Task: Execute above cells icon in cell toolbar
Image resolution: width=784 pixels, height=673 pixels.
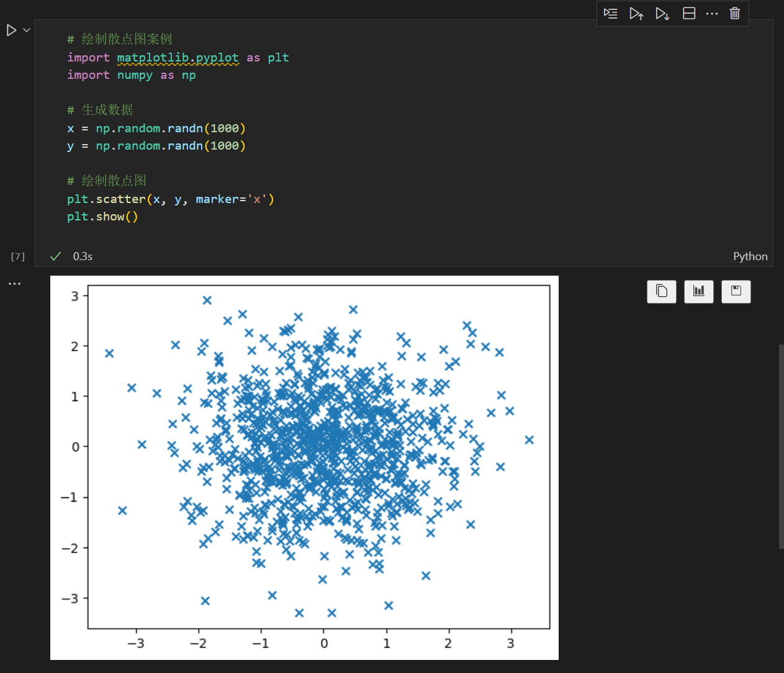Action: 636,14
